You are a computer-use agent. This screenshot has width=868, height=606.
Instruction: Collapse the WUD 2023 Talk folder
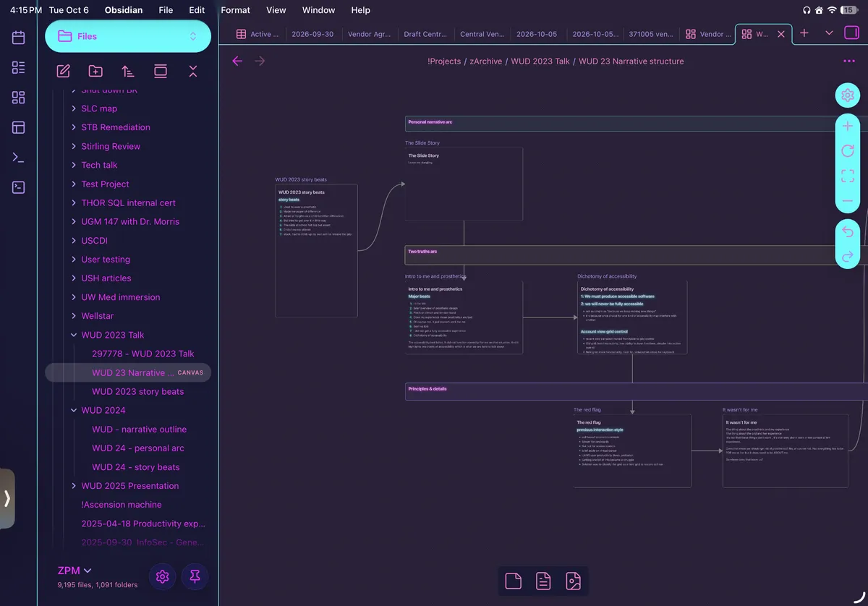(x=74, y=335)
